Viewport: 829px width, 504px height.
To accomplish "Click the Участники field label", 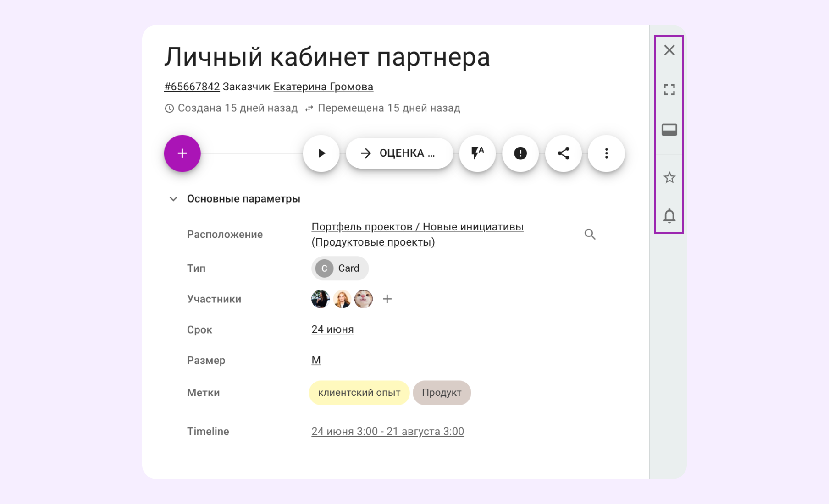I will (x=214, y=299).
